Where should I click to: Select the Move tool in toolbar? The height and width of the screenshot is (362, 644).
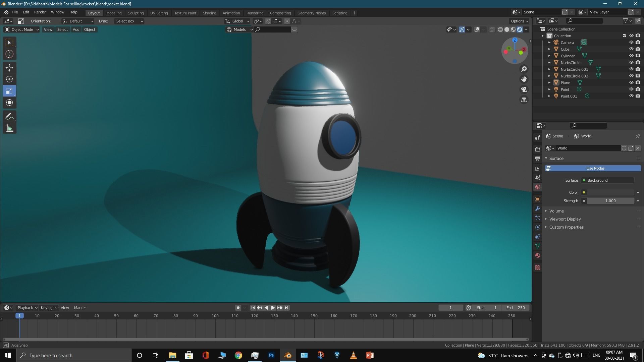(x=9, y=67)
